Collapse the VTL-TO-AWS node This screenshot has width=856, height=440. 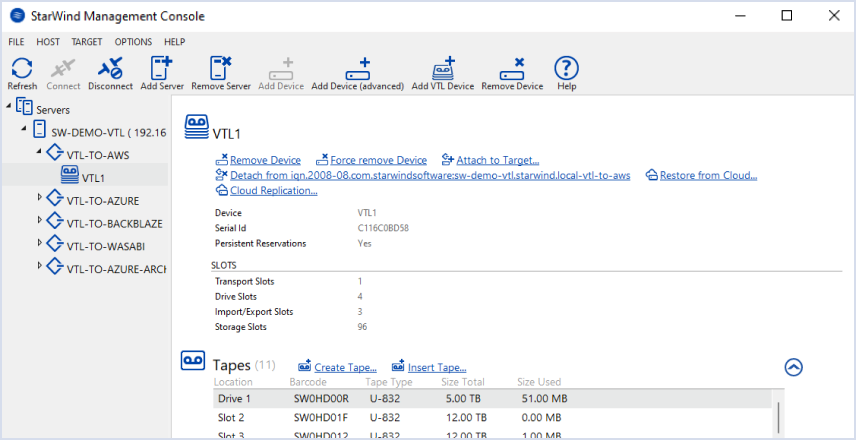click(x=39, y=151)
